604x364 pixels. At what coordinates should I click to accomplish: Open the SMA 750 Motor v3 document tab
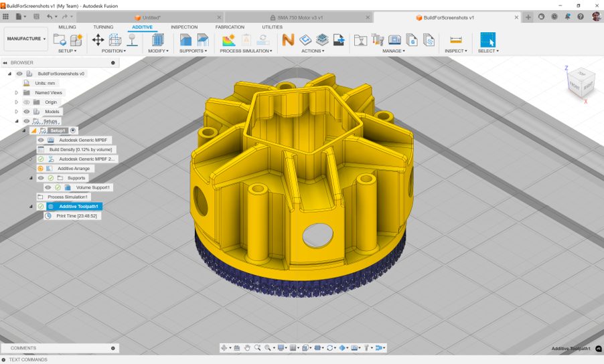299,17
